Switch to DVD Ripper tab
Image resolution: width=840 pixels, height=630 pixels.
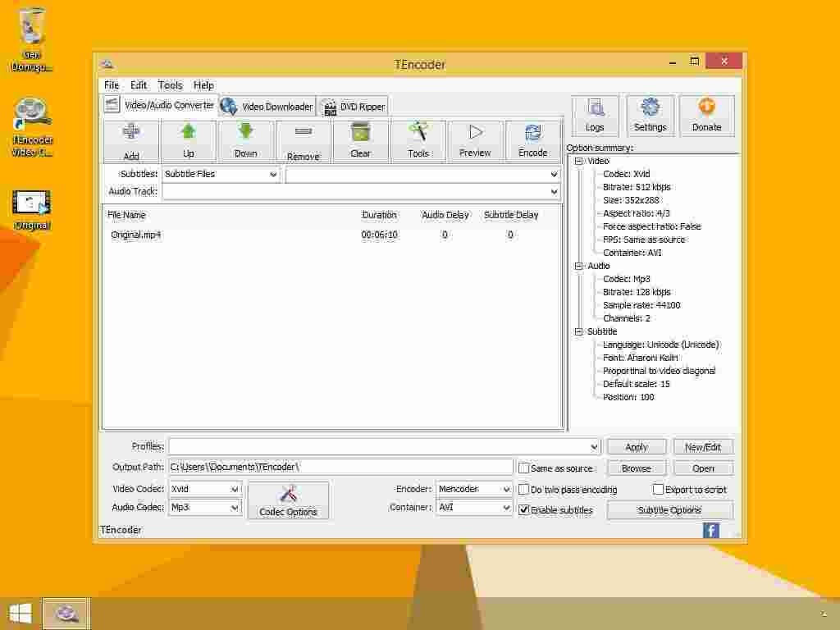click(x=354, y=107)
